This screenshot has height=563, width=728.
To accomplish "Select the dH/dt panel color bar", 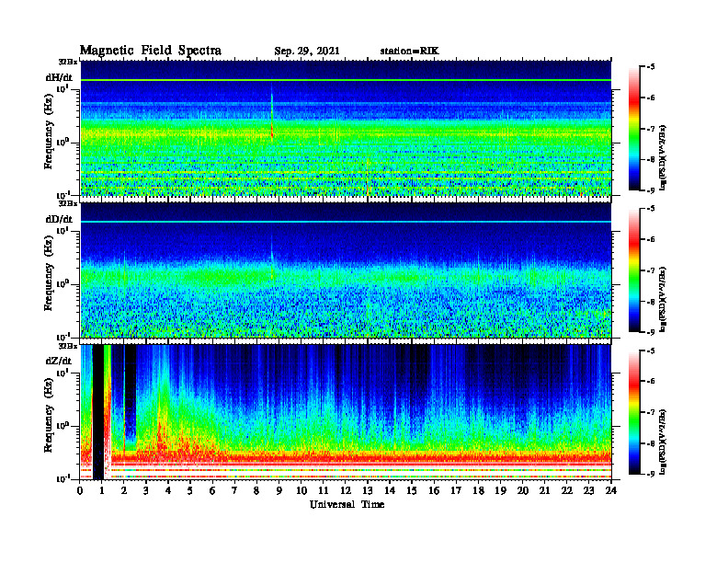I will pyautogui.click(x=633, y=129).
